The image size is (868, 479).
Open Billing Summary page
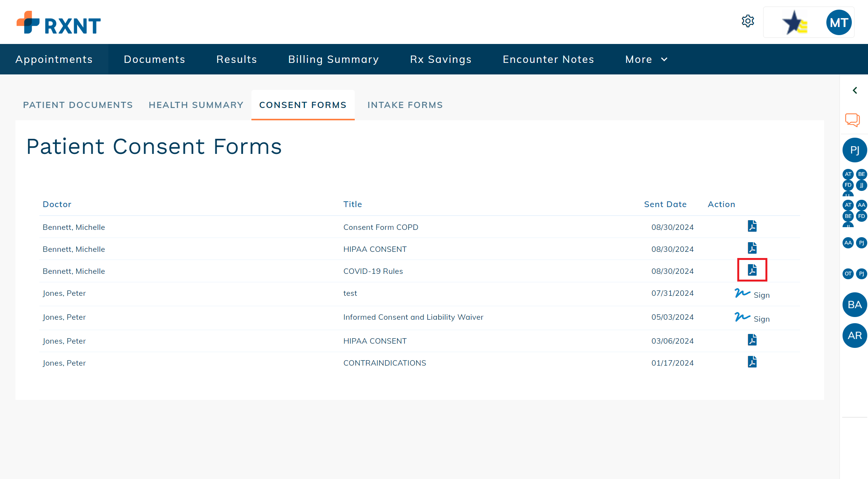coord(334,59)
